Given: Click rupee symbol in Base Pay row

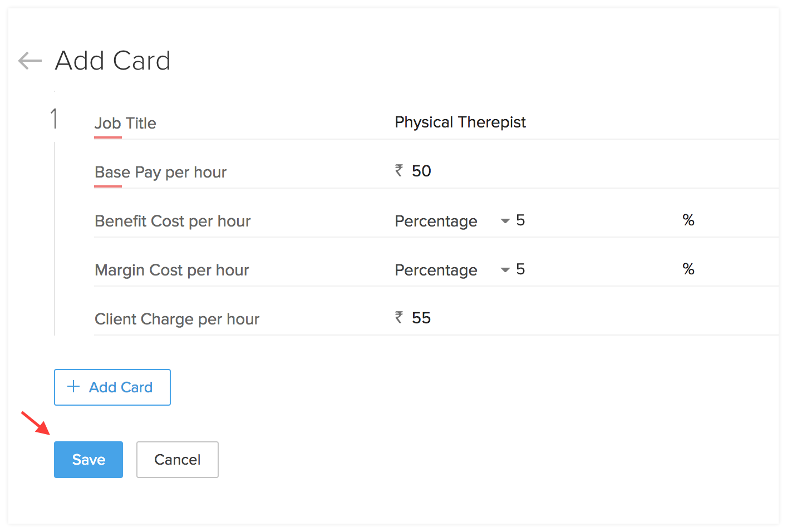Looking at the screenshot, I should point(399,170).
